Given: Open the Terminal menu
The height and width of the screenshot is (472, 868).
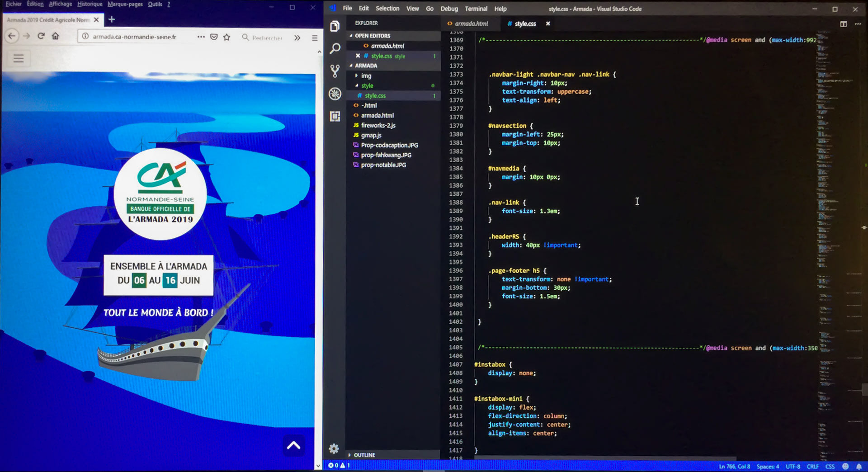Looking at the screenshot, I should click(x=476, y=9).
